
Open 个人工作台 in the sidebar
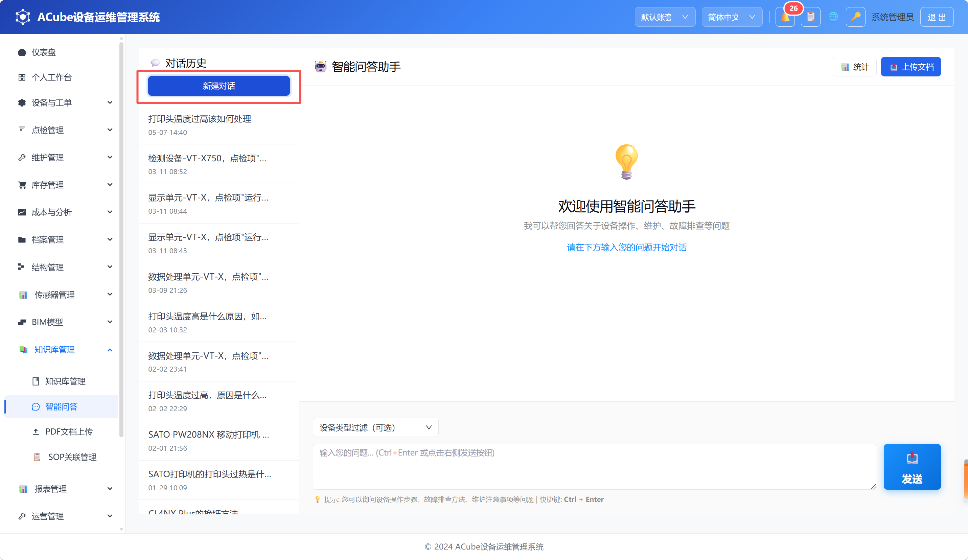(62, 77)
